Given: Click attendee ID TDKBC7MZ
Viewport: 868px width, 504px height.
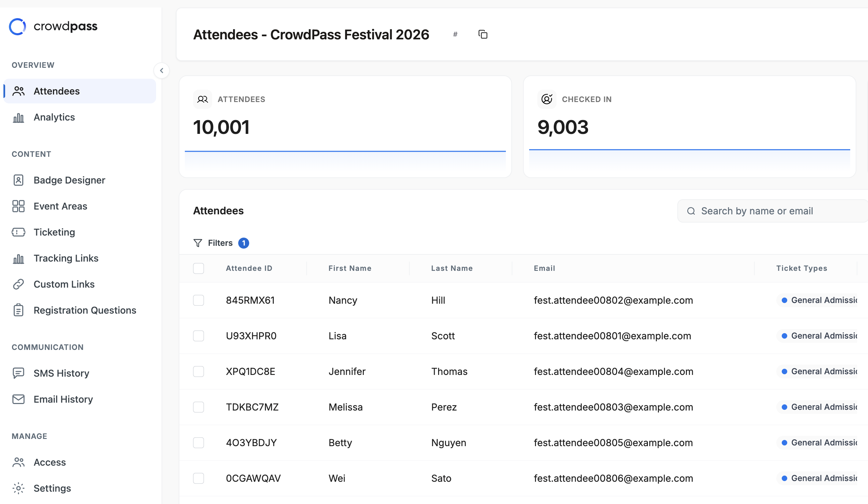Looking at the screenshot, I should [x=252, y=407].
